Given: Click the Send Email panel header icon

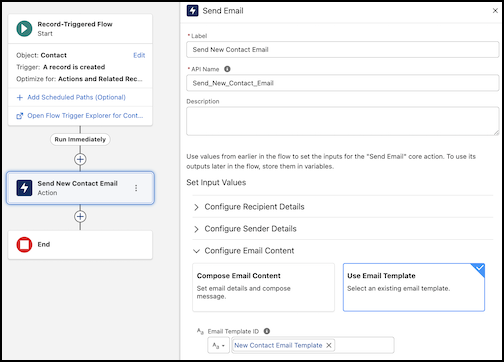Looking at the screenshot, I should click(x=192, y=11).
